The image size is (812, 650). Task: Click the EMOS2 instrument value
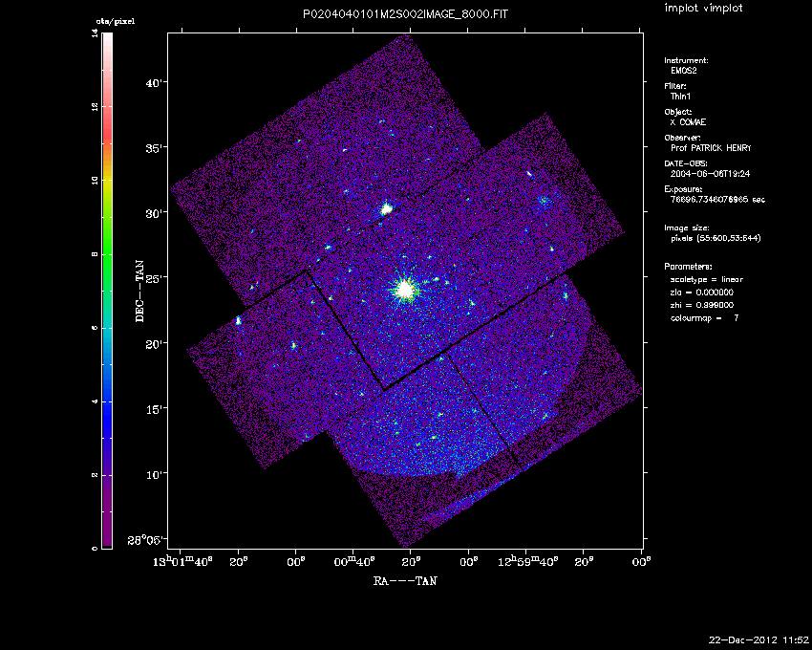(x=684, y=71)
